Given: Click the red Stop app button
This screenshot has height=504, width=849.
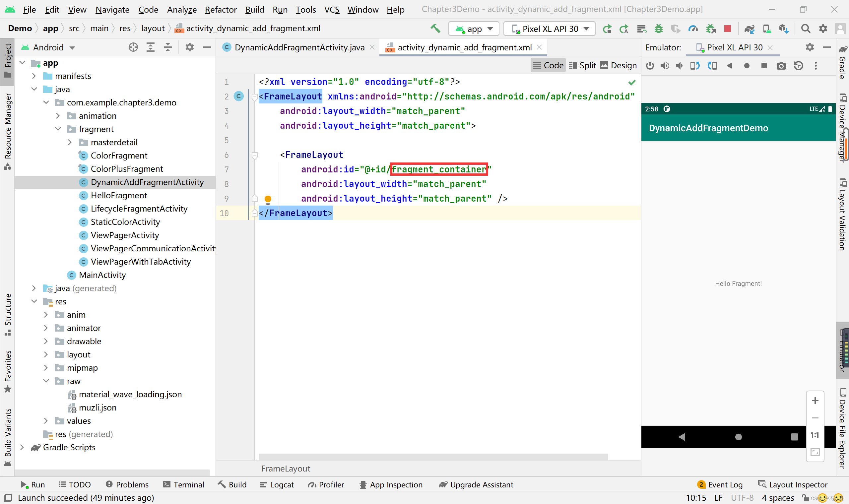Looking at the screenshot, I should coord(727,29).
